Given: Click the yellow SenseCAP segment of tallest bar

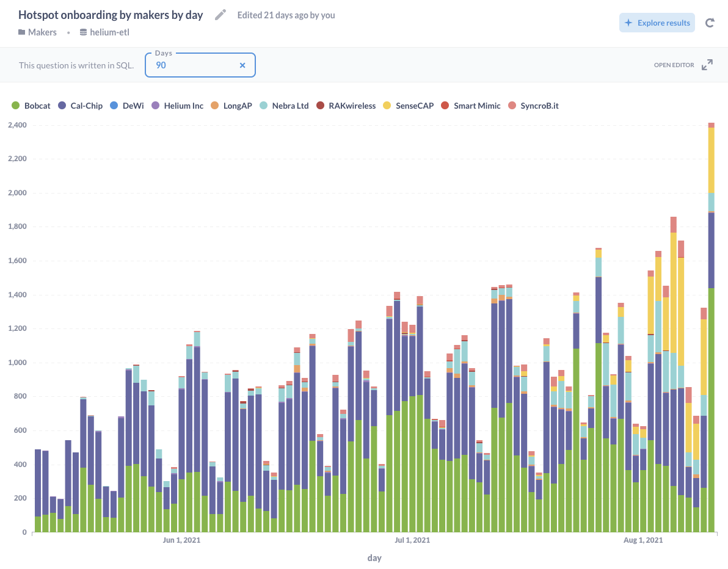Looking at the screenshot, I should [x=711, y=160].
